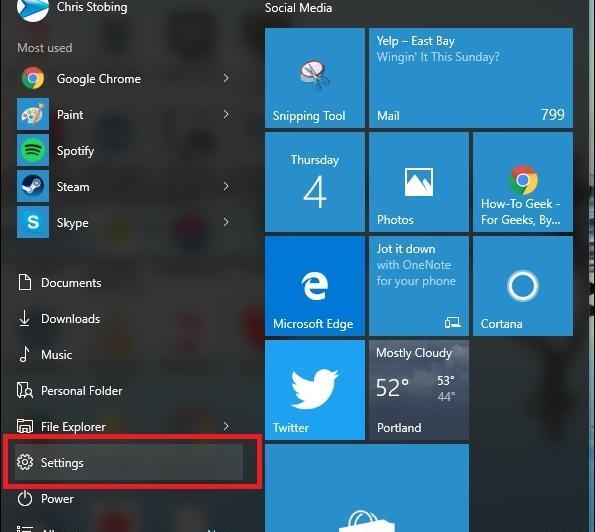Viewport: 595px width, 532px height.
Task: Open the Twitter tile
Action: 315,390
